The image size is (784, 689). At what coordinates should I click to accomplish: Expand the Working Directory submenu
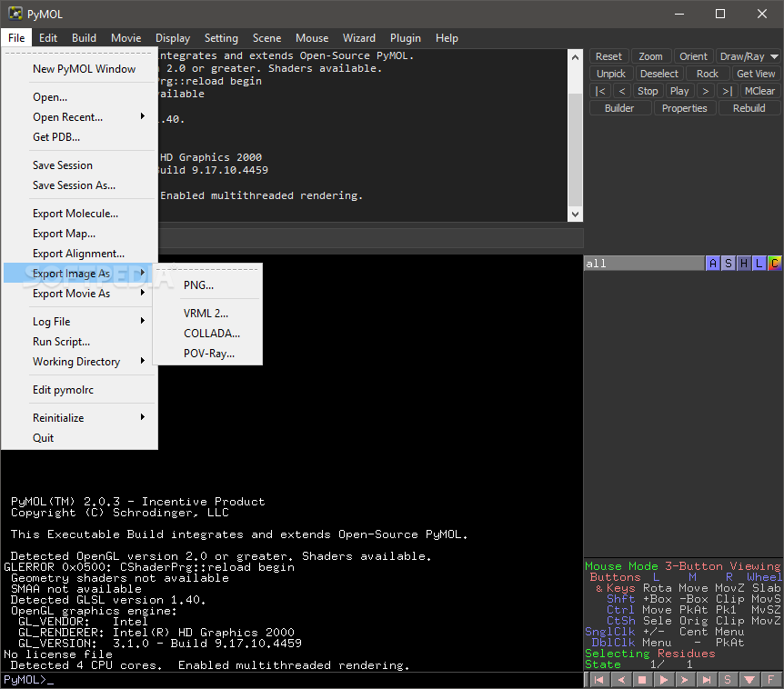tap(79, 361)
